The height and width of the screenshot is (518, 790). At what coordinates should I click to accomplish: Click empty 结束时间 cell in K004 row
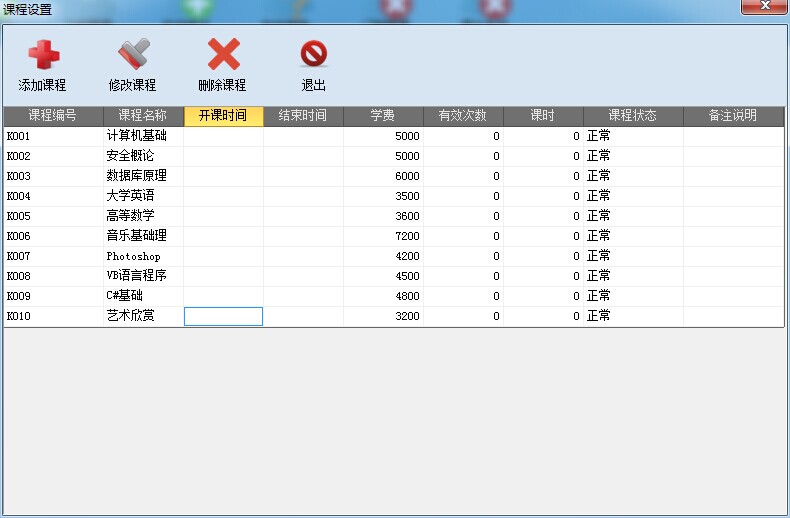click(x=303, y=196)
